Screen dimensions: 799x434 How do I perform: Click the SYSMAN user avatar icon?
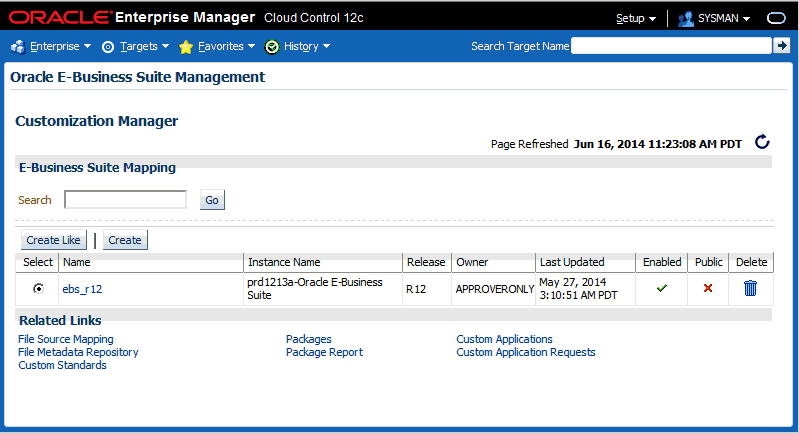(686, 19)
